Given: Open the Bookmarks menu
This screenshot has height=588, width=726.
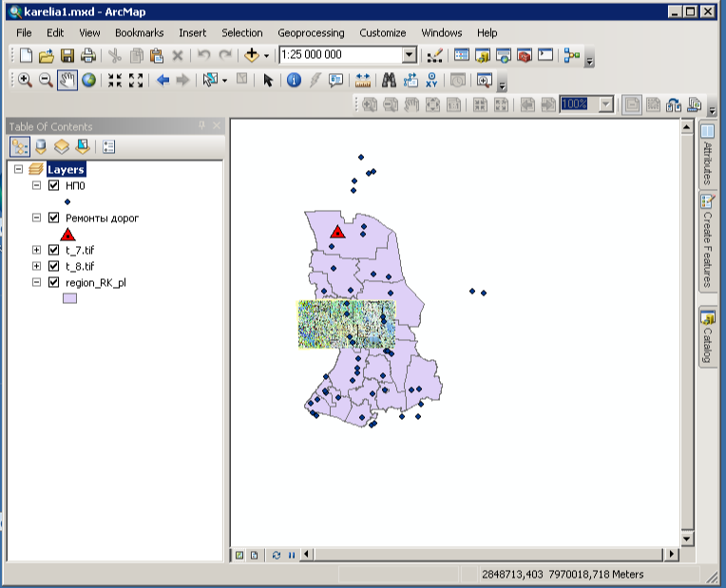Looking at the screenshot, I should (139, 33).
